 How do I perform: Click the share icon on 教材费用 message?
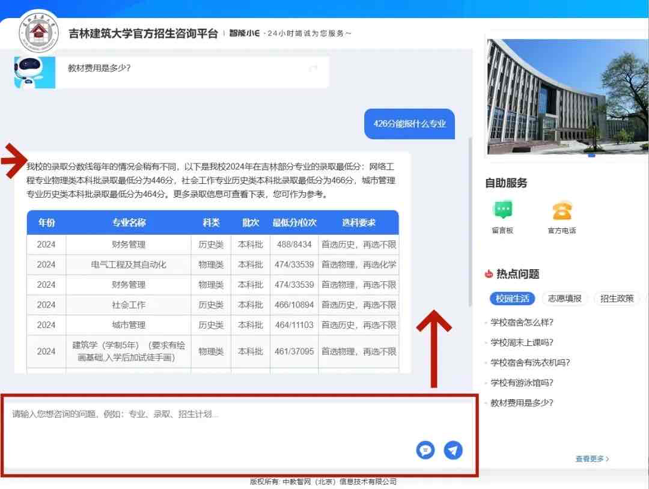click(313, 68)
